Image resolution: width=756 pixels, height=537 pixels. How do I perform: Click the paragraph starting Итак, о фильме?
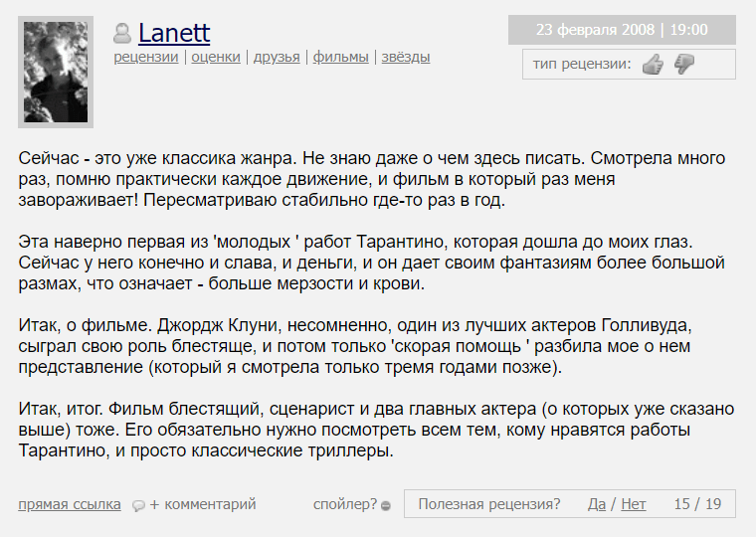pyautogui.click(x=355, y=346)
